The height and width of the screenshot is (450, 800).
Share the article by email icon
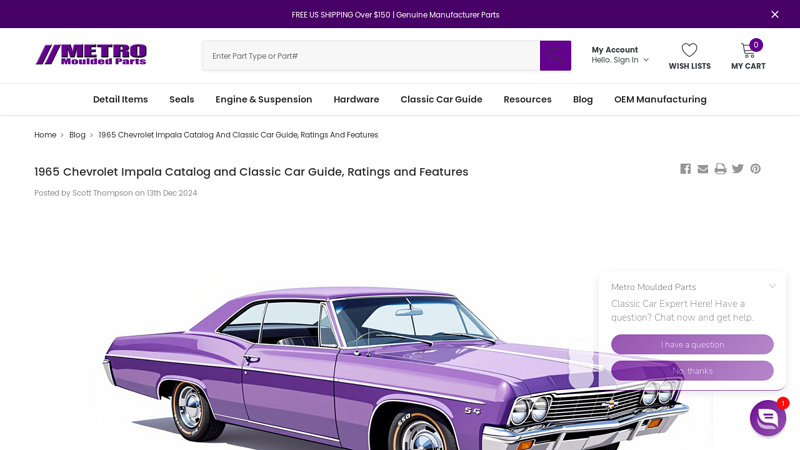703,169
